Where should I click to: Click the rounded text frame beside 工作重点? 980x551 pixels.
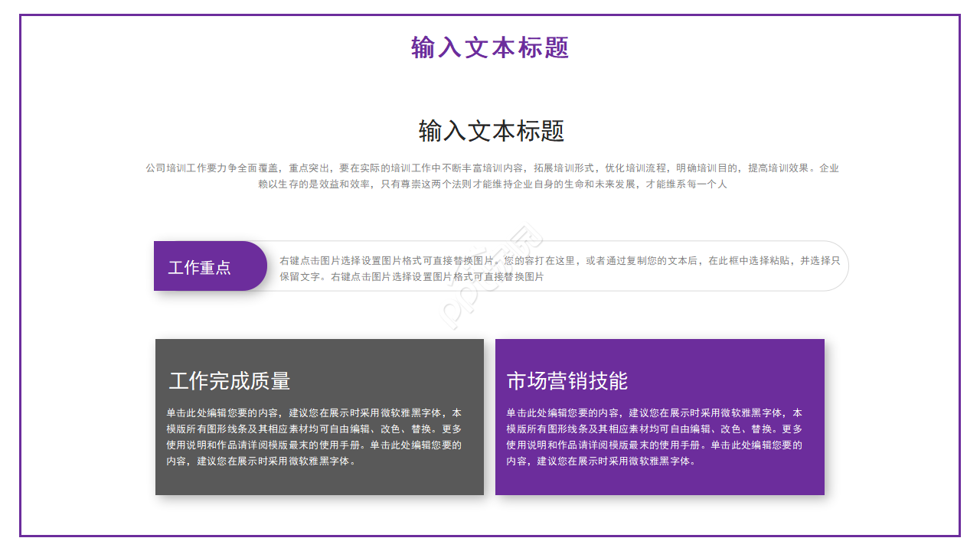pyautogui.click(x=559, y=266)
